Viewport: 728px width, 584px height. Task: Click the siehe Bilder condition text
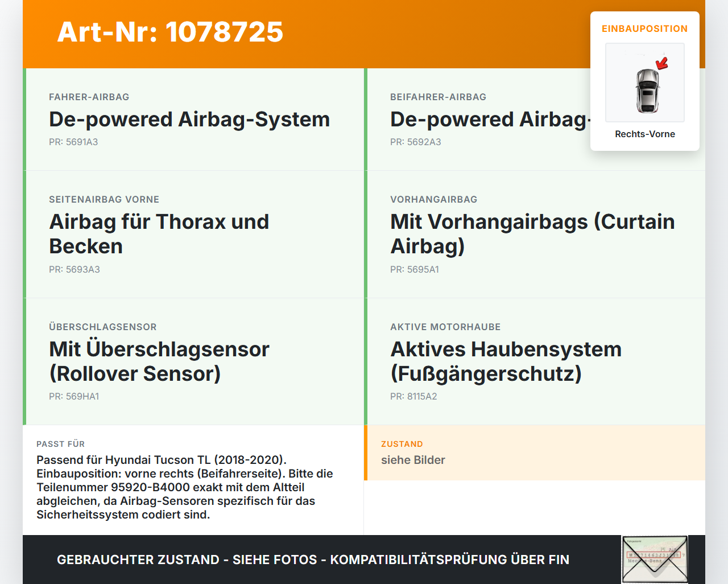click(x=413, y=460)
